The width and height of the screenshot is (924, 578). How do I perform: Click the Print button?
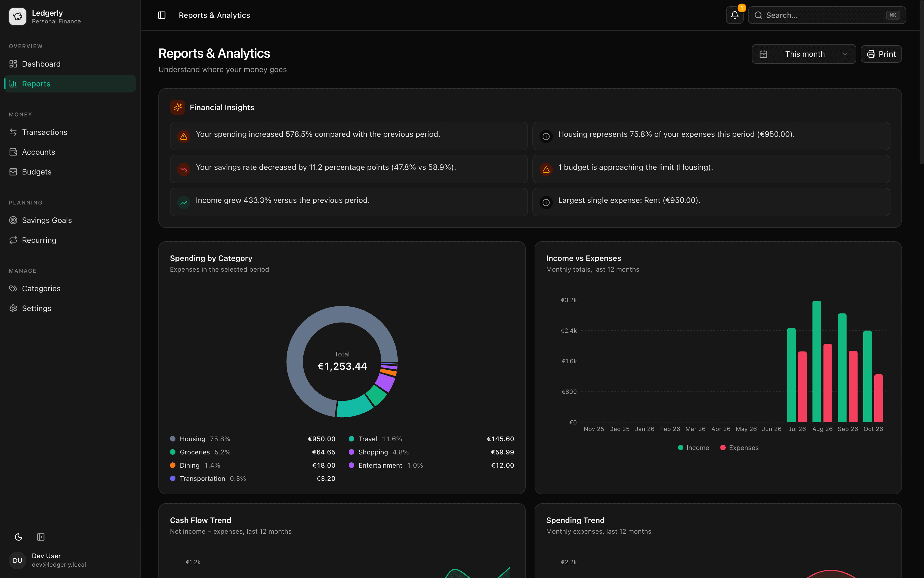pyautogui.click(x=881, y=54)
